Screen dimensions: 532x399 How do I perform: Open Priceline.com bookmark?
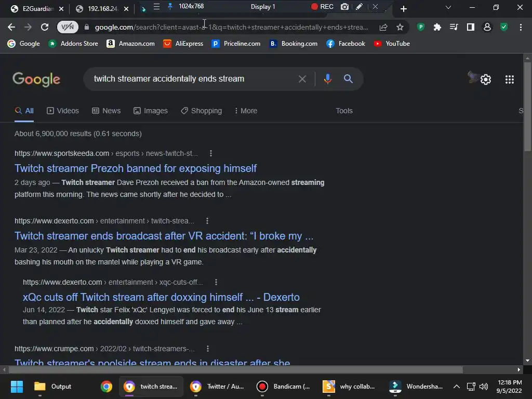click(236, 44)
